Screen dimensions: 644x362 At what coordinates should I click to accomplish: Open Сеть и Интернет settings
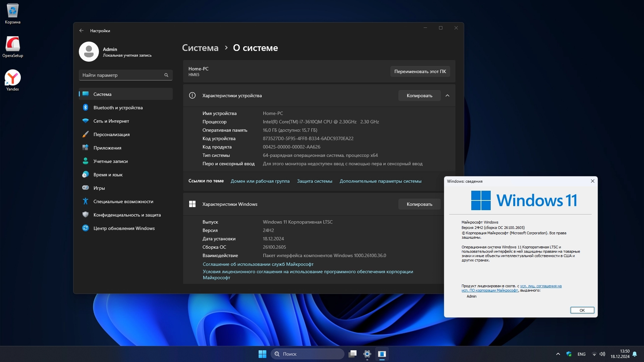[x=111, y=121]
